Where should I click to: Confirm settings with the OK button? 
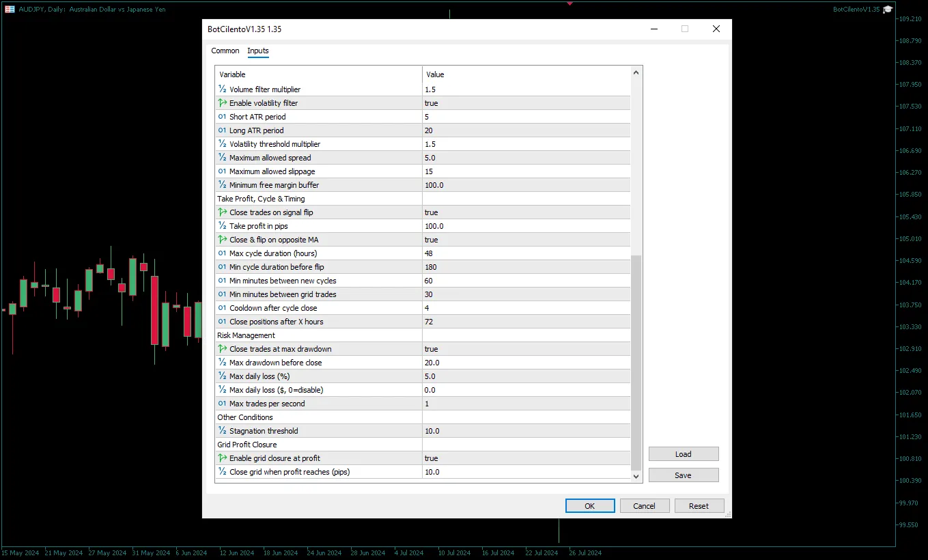(x=590, y=506)
